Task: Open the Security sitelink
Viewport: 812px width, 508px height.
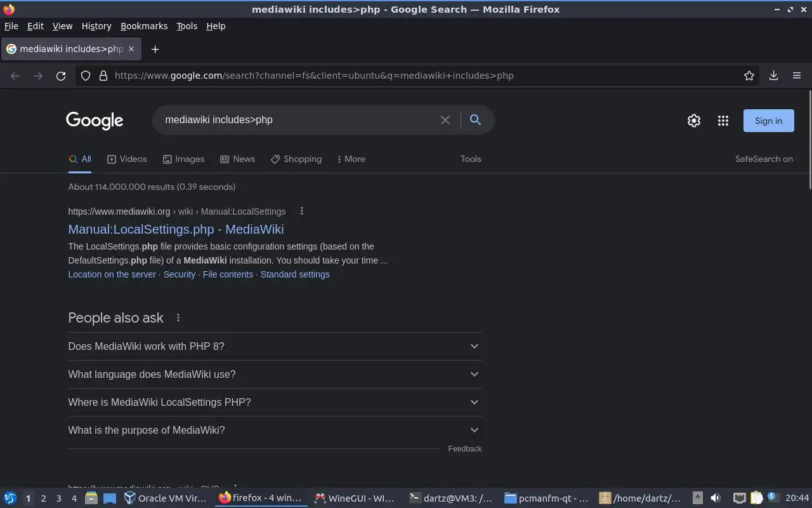Action: (180, 274)
